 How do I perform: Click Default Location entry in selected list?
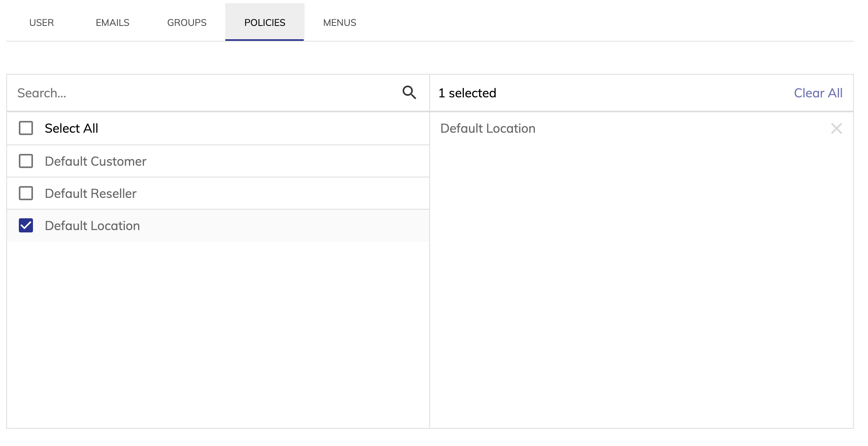click(488, 128)
